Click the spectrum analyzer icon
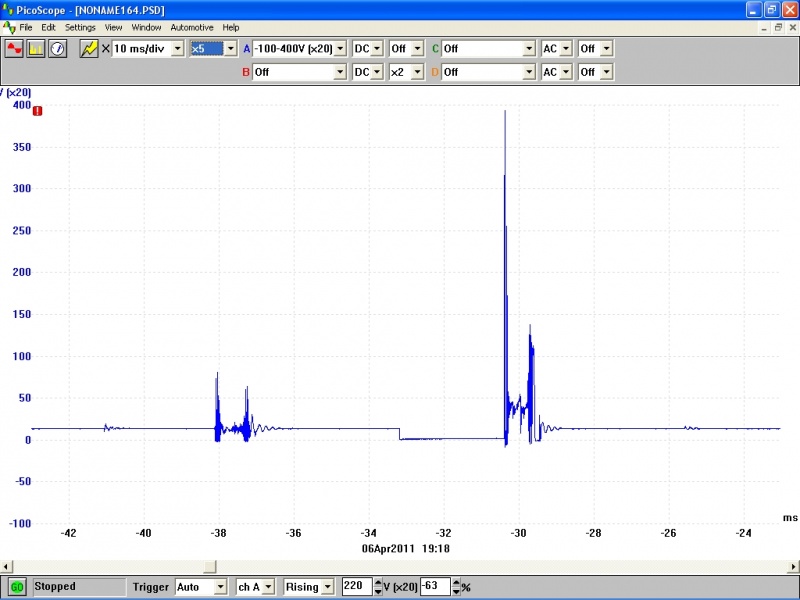This screenshot has height=600, width=800. pyautogui.click(x=36, y=48)
